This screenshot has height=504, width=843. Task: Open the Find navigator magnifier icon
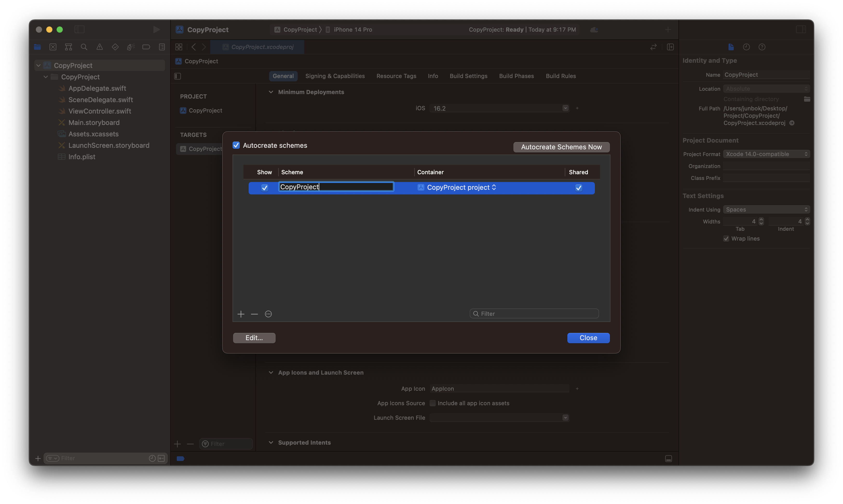coord(84,47)
